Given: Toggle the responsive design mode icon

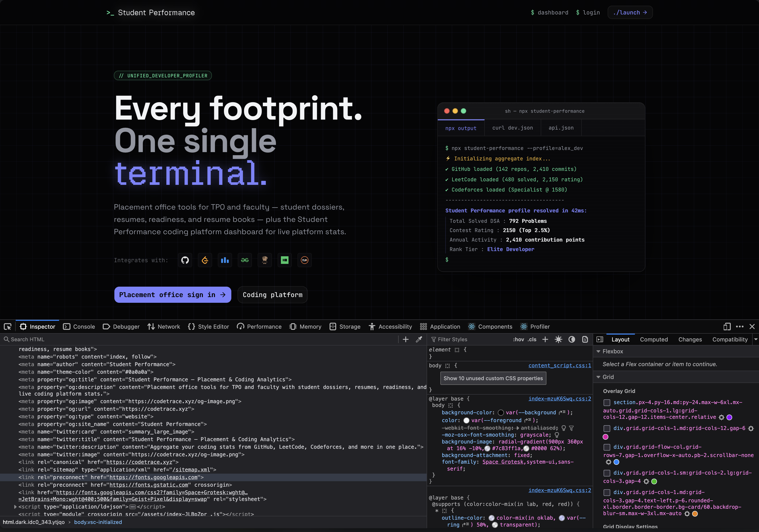Looking at the screenshot, I should click(x=726, y=327).
